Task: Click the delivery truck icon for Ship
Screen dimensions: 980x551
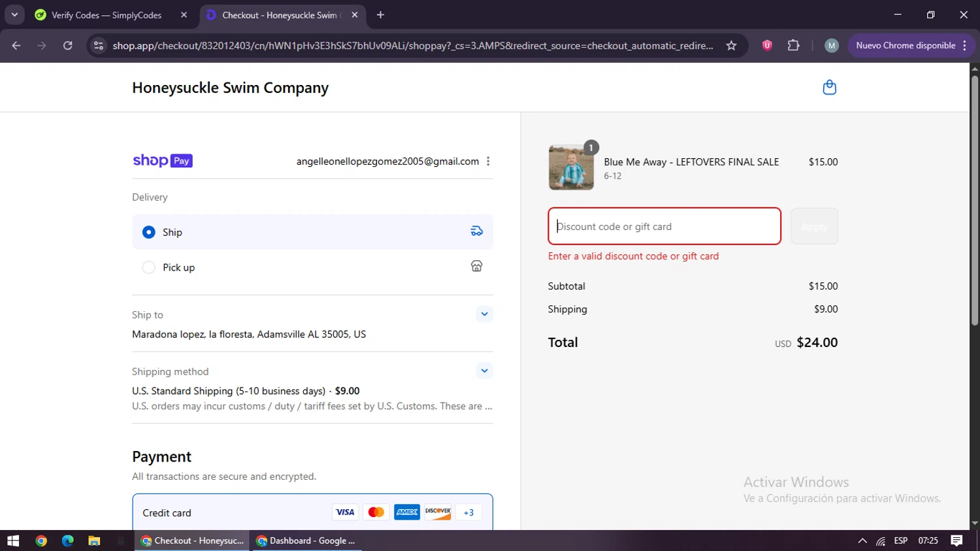Action: coord(477,231)
